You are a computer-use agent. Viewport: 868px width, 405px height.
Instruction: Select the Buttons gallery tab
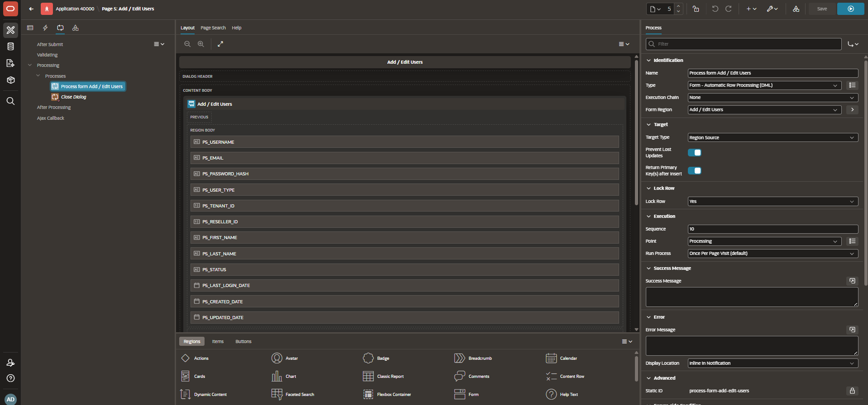click(x=243, y=341)
